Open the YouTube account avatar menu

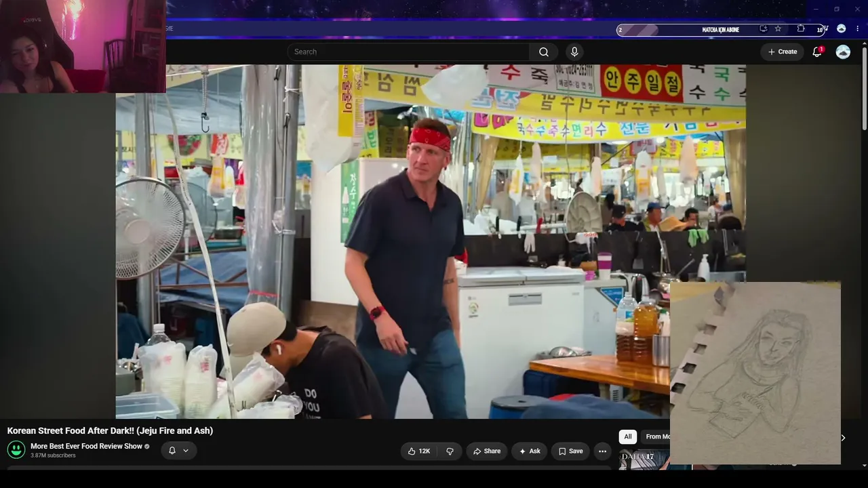(843, 52)
